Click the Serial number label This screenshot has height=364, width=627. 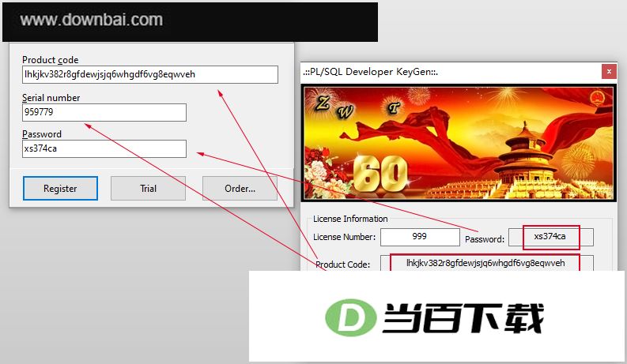(x=51, y=98)
